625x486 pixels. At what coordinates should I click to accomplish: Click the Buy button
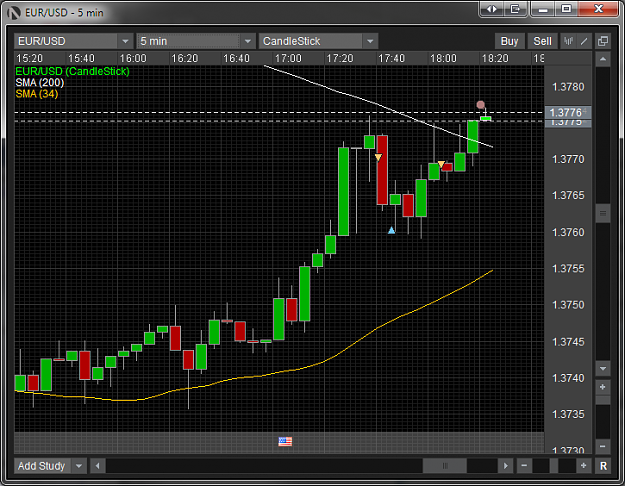pos(509,41)
